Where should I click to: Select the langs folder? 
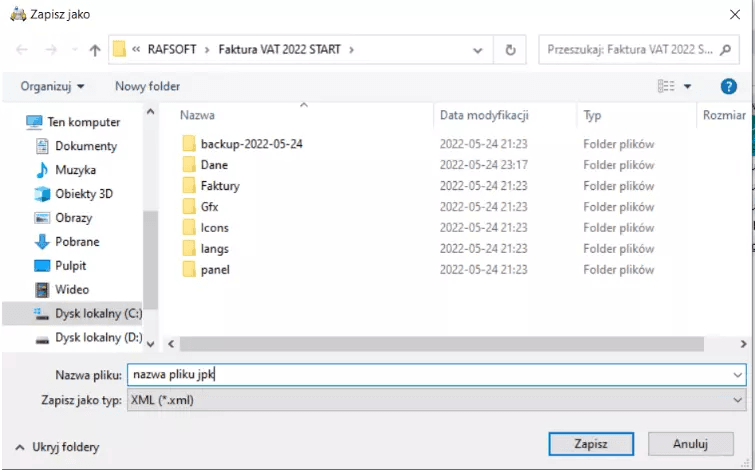click(x=214, y=249)
